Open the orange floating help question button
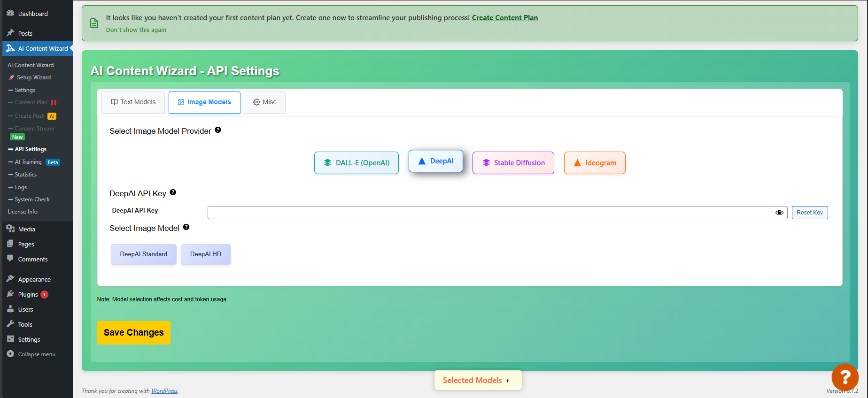Viewport: 868px width, 398px height. (x=845, y=377)
